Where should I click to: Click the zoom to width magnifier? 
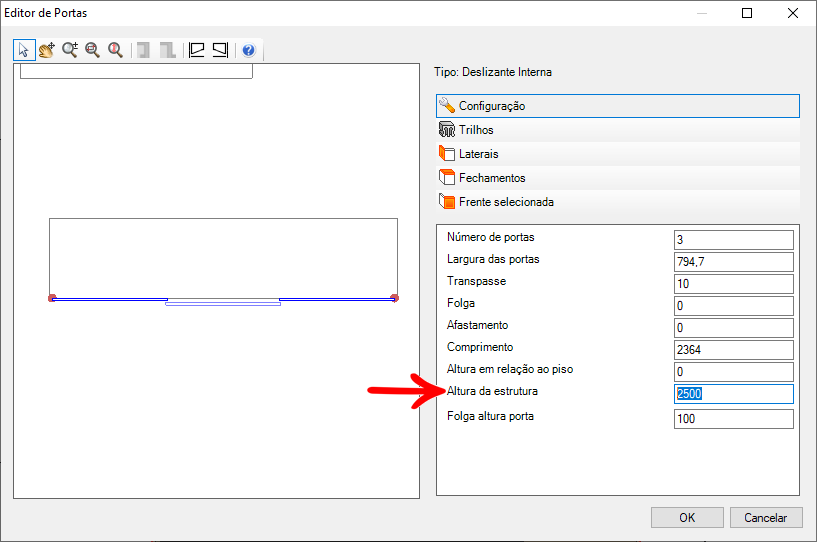tap(93, 50)
